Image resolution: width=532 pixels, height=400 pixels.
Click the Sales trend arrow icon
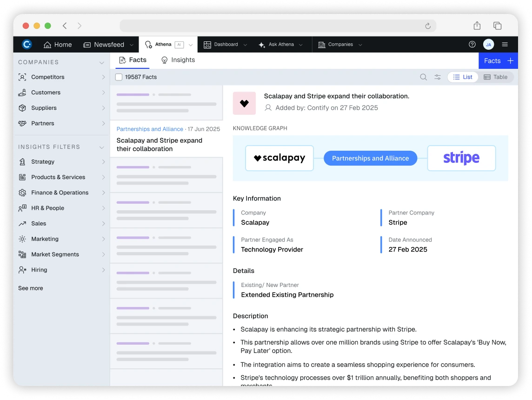tap(22, 224)
